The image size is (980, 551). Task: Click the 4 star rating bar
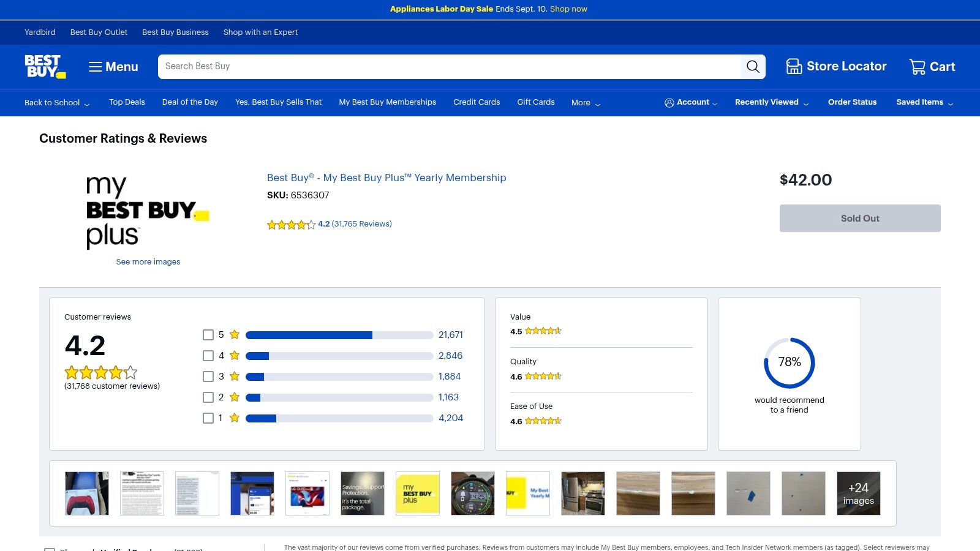339,356
